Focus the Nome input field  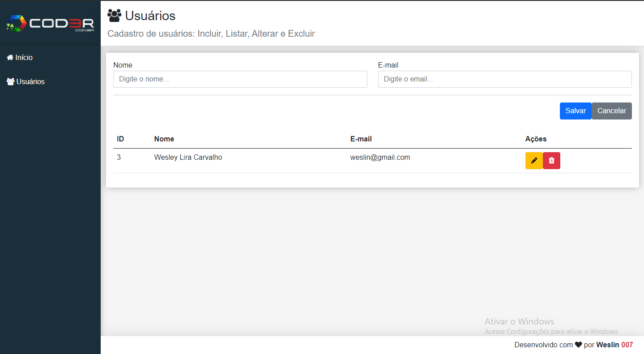[x=240, y=79]
